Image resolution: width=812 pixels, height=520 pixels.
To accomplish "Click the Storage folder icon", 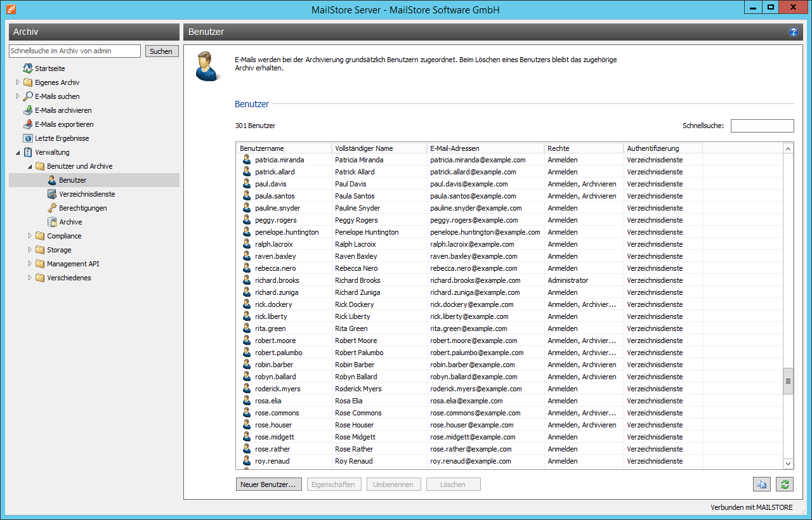I will (40, 250).
